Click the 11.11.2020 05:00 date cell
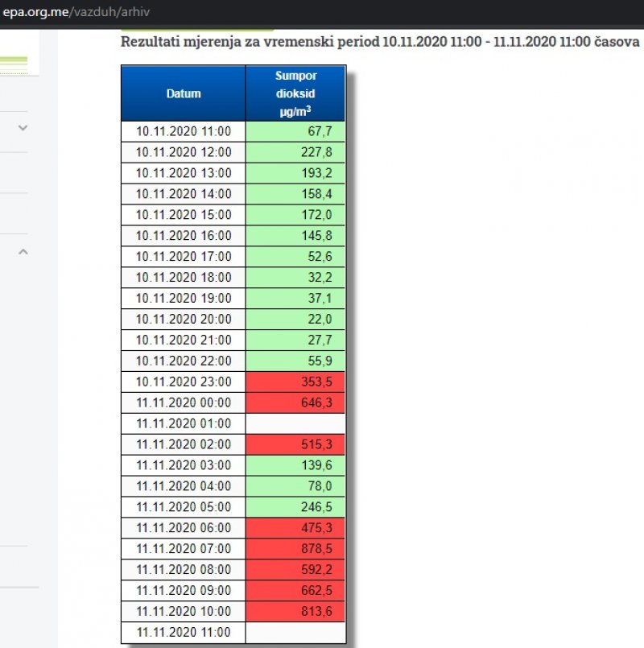 184,507
